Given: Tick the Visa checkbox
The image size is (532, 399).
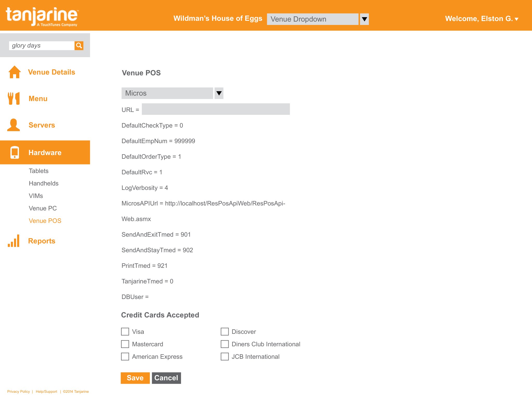Looking at the screenshot, I should click(x=125, y=332).
